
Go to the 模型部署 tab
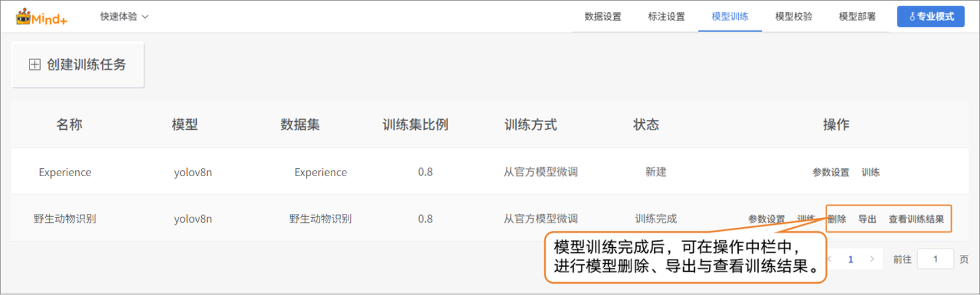click(857, 17)
